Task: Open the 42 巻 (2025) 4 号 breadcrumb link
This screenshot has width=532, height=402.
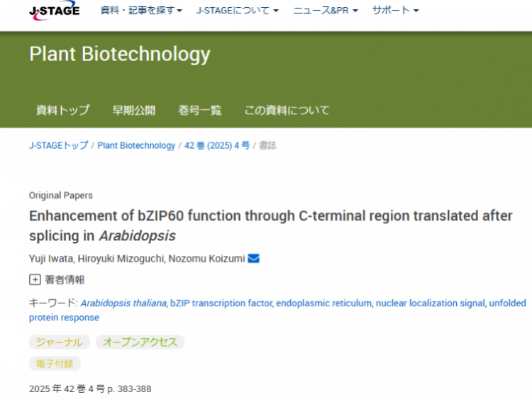Action: point(217,145)
